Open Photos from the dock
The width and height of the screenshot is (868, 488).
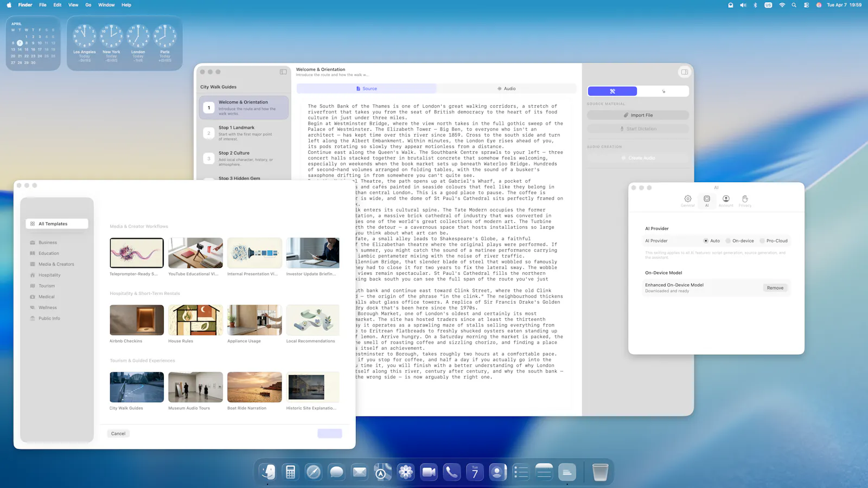pyautogui.click(x=406, y=472)
